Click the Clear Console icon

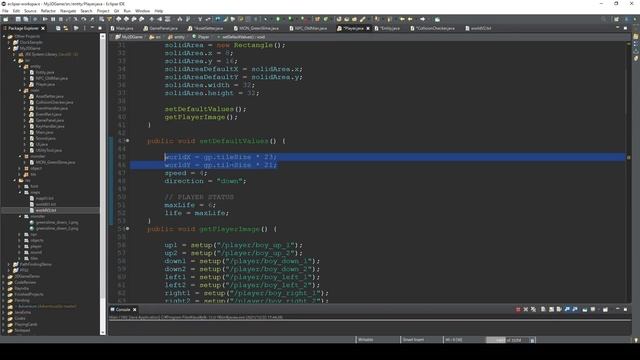click(x=543, y=309)
